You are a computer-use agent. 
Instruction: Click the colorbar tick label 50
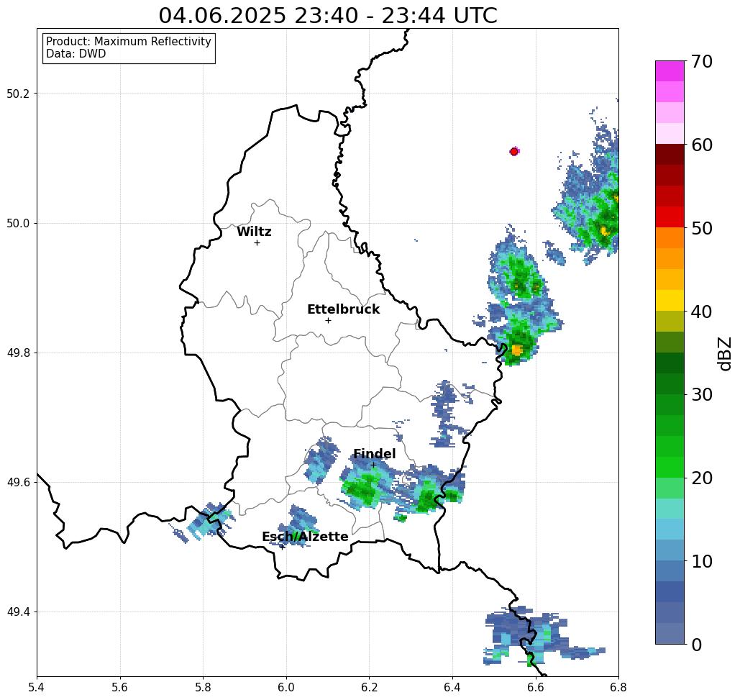tap(701, 228)
